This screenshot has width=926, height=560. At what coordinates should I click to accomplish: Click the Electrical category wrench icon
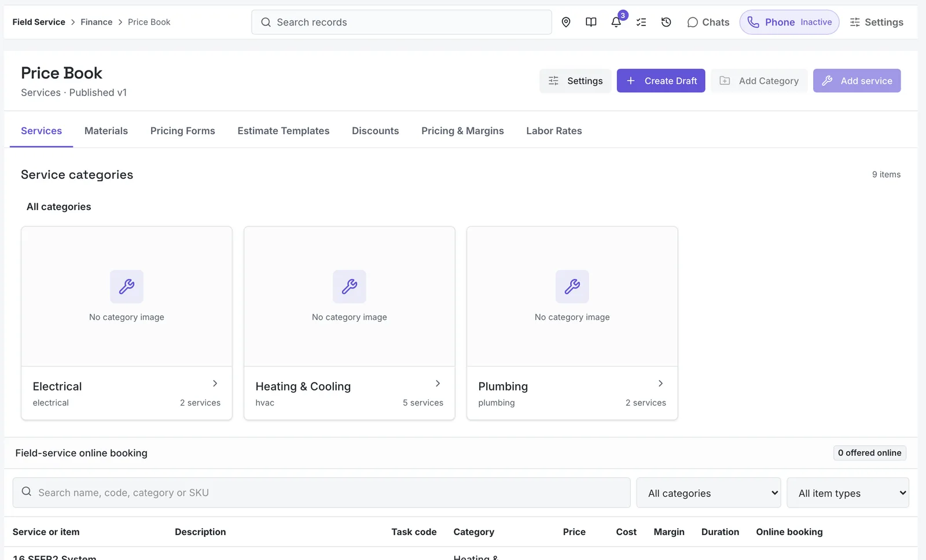coord(127,286)
